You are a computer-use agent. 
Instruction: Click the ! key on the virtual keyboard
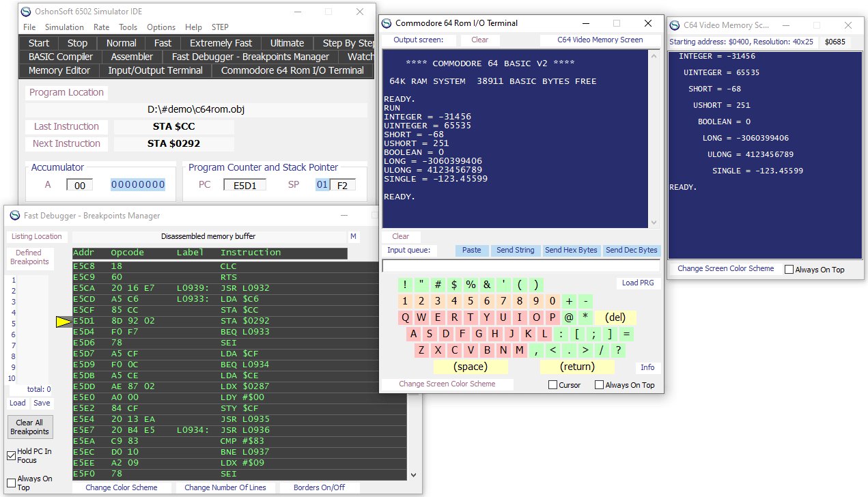(405, 285)
